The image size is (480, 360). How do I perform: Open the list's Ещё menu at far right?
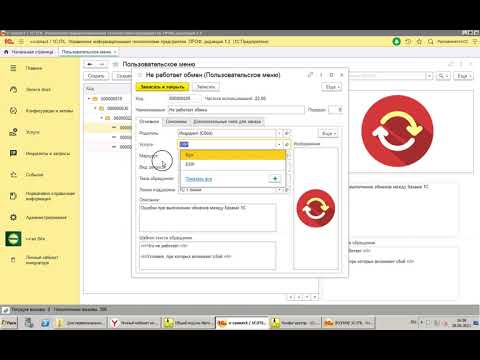pyautogui.click(x=463, y=76)
